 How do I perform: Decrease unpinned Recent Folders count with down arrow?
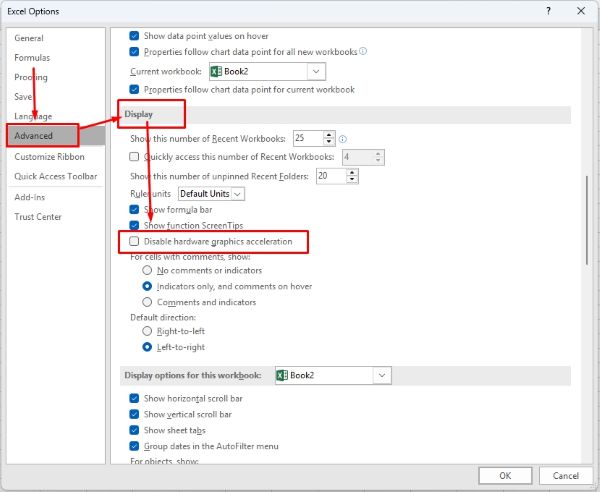[x=352, y=180]
